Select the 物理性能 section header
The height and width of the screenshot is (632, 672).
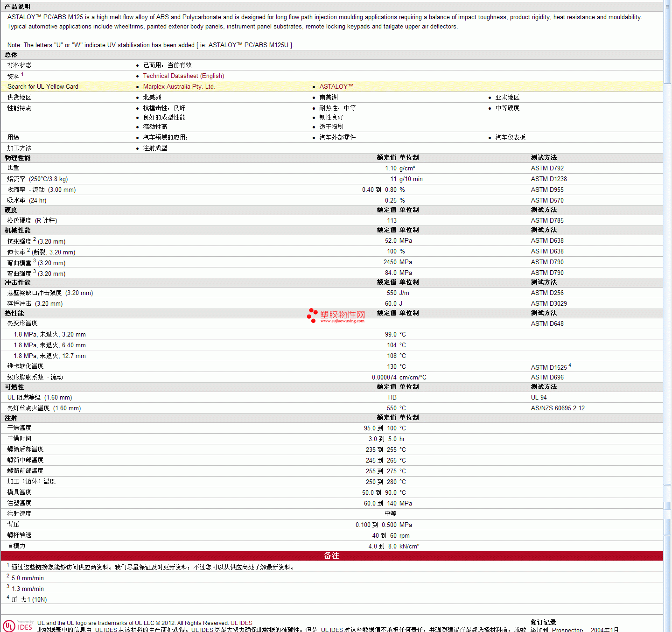click(x=18, y=158)
